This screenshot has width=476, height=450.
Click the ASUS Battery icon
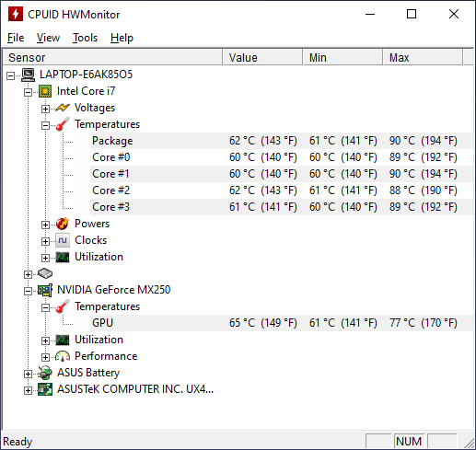pos(45,373)
